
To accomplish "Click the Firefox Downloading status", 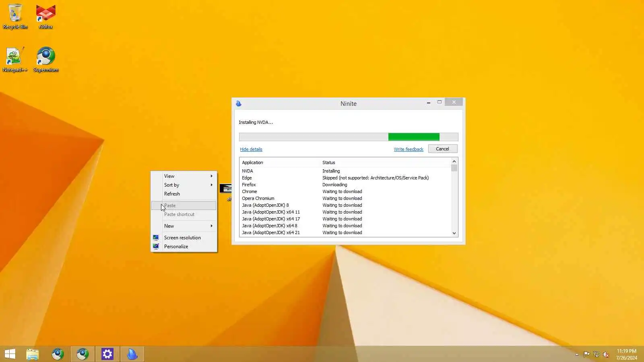I will 334,185.
